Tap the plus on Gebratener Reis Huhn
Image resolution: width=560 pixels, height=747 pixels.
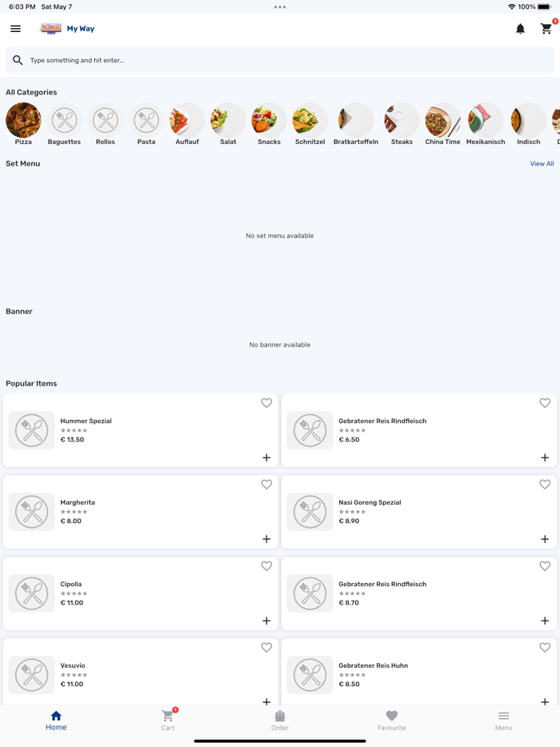[x=545, y=702]
